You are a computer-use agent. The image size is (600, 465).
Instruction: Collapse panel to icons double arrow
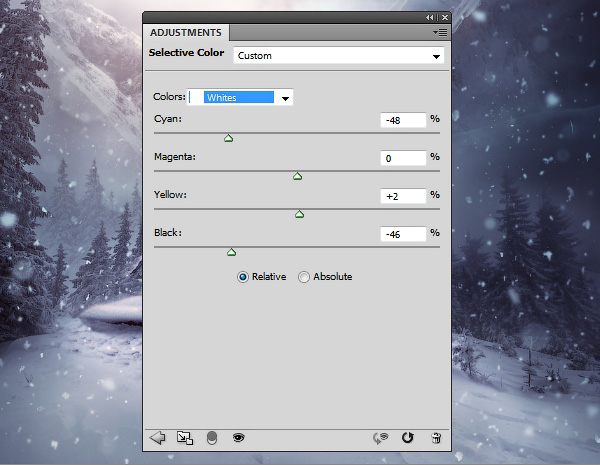click(430, 18)
